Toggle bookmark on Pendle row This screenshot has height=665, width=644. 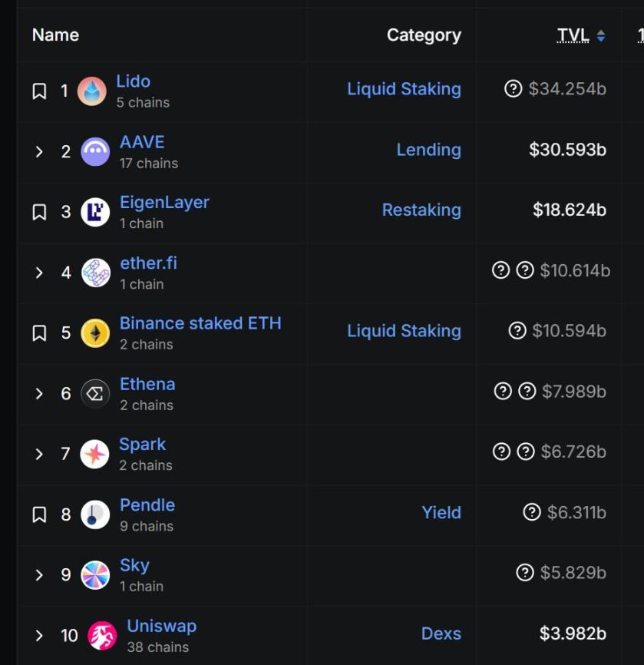coord(39,514)
